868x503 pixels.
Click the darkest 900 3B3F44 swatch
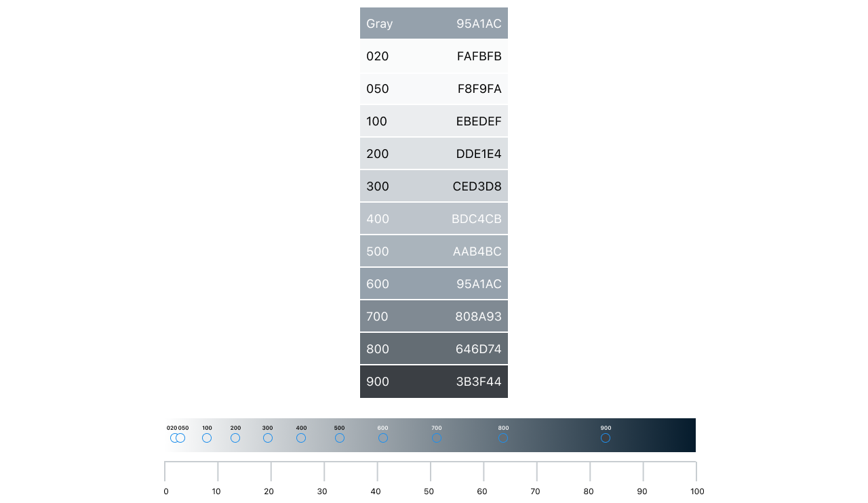coord(434,381)
